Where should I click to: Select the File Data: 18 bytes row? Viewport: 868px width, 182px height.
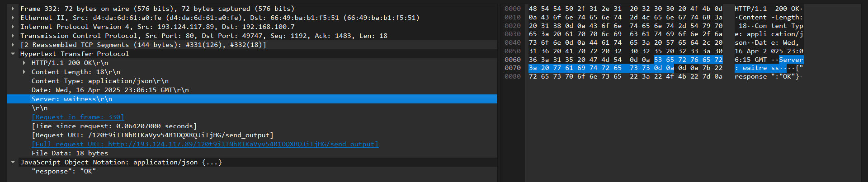[x=252, y=153]
